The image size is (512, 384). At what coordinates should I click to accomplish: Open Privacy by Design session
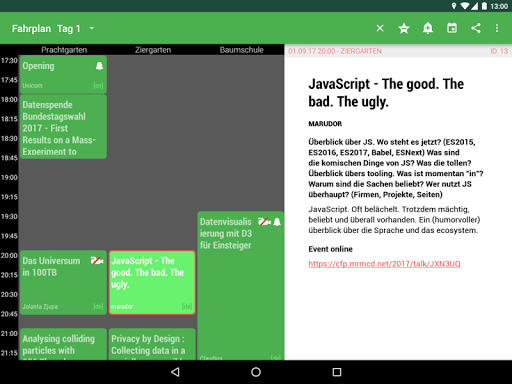152,344
